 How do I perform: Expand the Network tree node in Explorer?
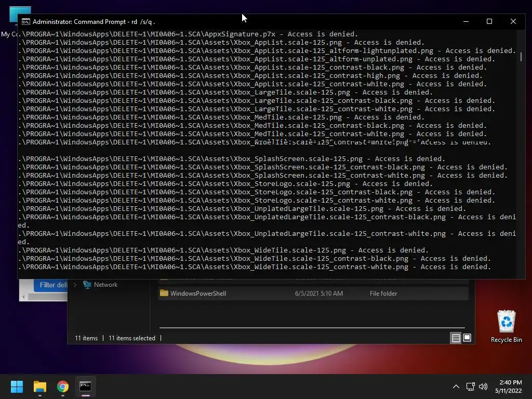click(75, 285)
